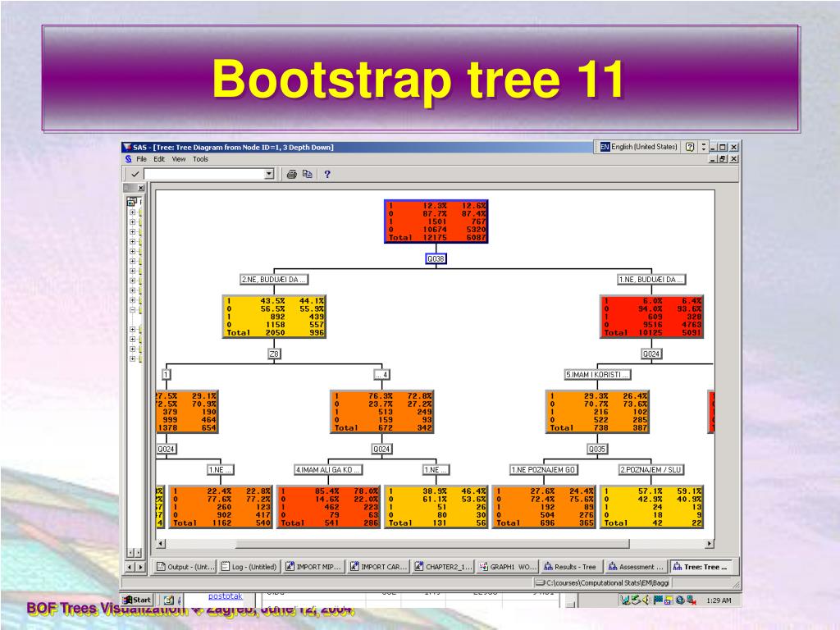The height and width of the screenshot is (630, 840).
Task: Click the current folder path in status bar
Action: [602, 583]
